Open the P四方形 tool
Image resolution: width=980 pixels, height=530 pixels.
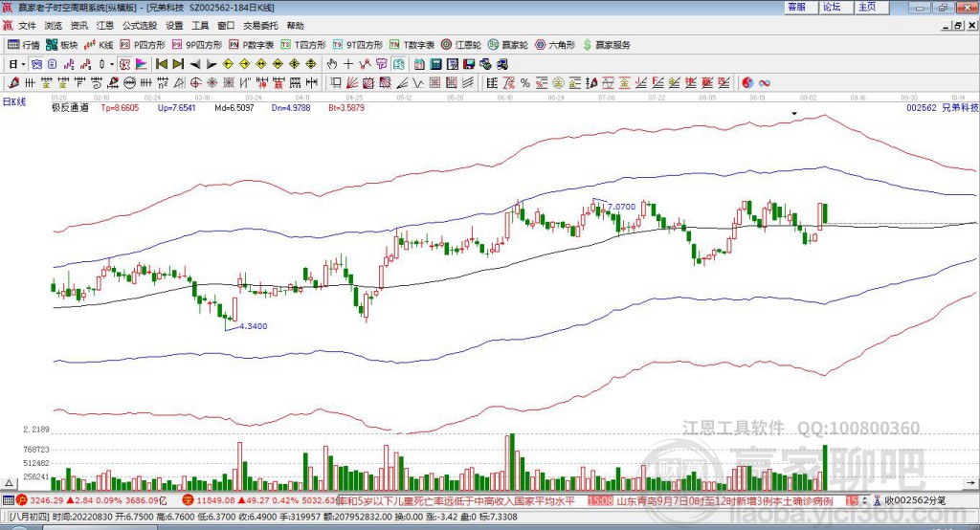tap(143, 45)
